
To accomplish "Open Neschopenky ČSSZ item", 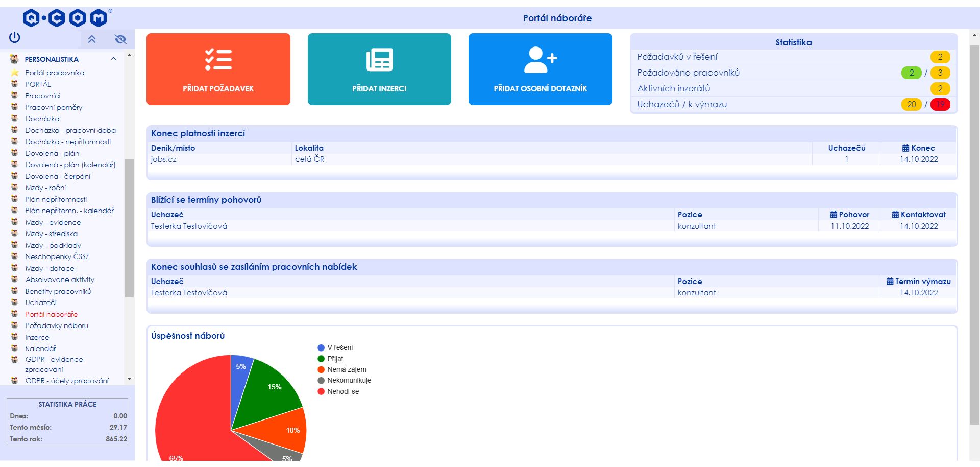I will click(x=57, y=256).
